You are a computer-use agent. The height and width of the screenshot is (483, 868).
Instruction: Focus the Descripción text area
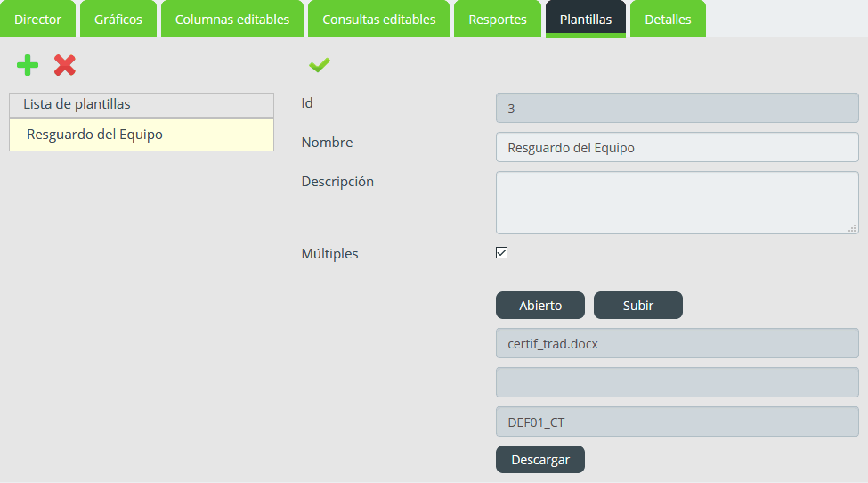point(677,202)
